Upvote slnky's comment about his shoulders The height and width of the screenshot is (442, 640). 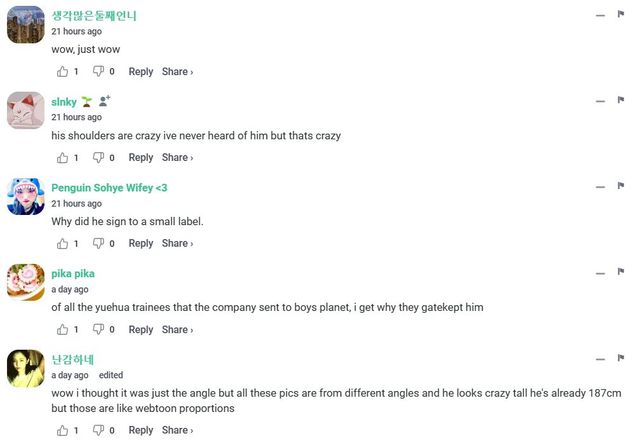(63, 158)
